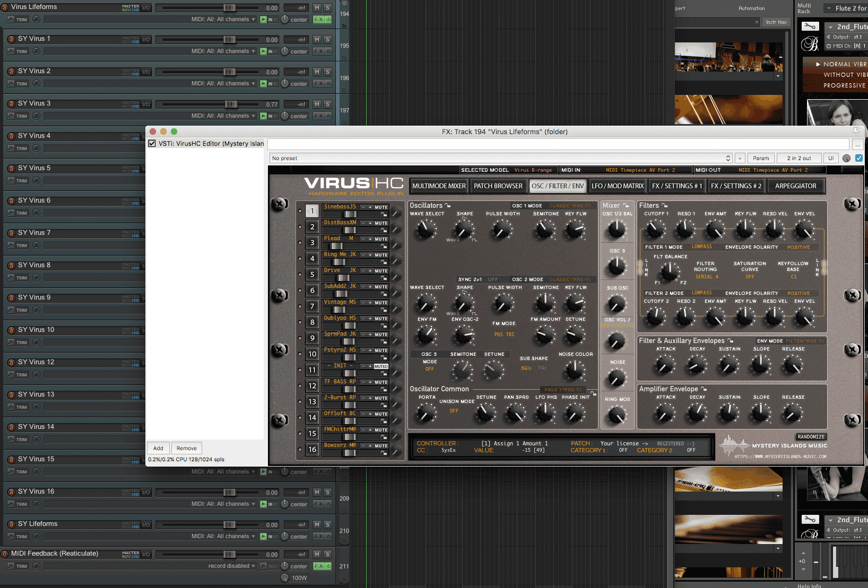The image size is (868, 588).
Task: Select part 12 number button TF BASS RP
Action: tap(313, 386)
